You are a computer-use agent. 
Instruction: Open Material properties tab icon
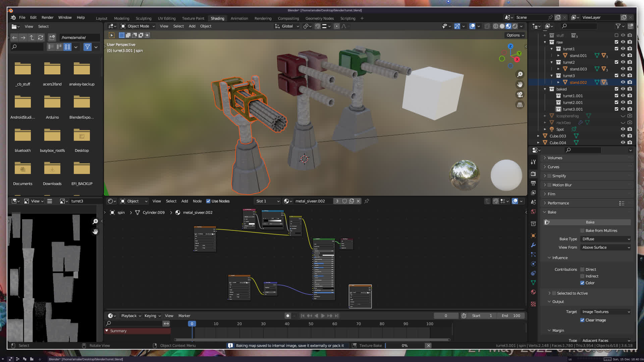tap(533, 292)
